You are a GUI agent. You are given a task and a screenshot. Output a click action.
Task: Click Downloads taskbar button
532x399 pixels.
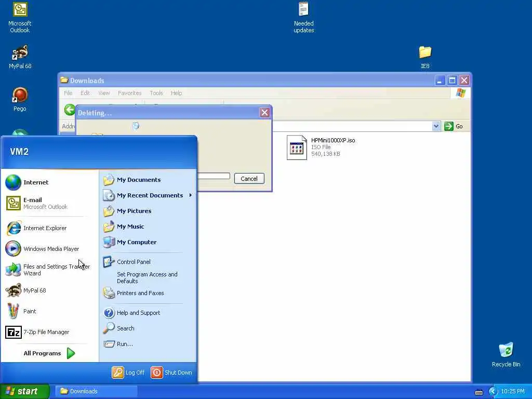[96, 391]
